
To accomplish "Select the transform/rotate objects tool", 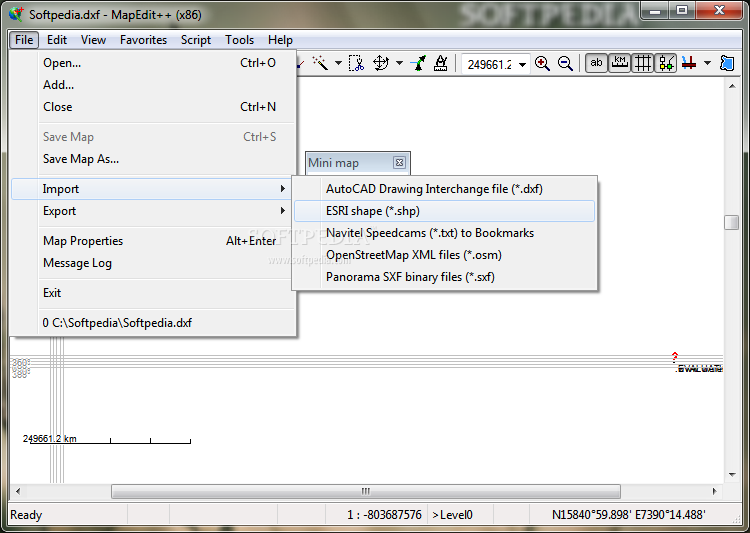I will click(381, 63).
